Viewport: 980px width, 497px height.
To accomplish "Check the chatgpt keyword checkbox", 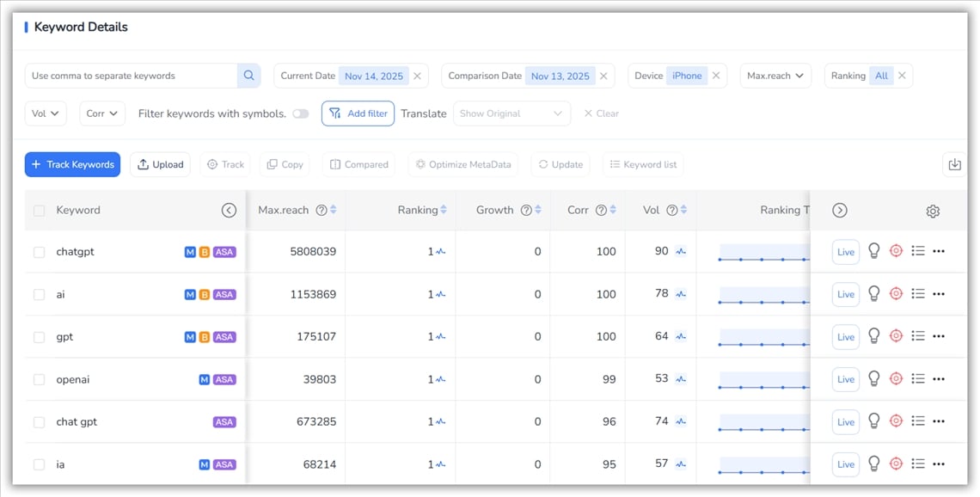I will 39,252.
